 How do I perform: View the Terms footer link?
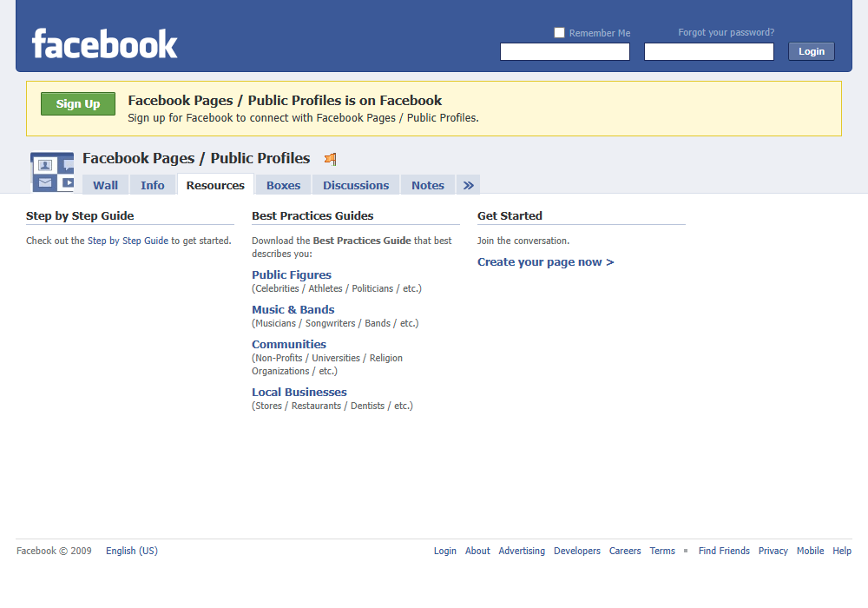point(662,551)
